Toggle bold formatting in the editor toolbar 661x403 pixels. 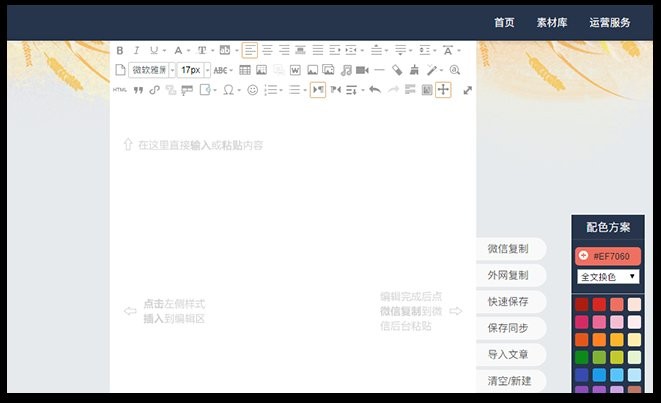click(120, 50)
